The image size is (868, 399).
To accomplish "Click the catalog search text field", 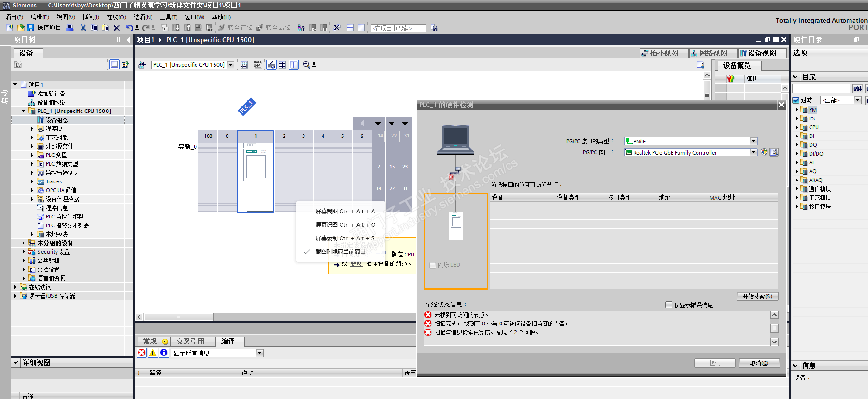I will (x=821, y=88).
